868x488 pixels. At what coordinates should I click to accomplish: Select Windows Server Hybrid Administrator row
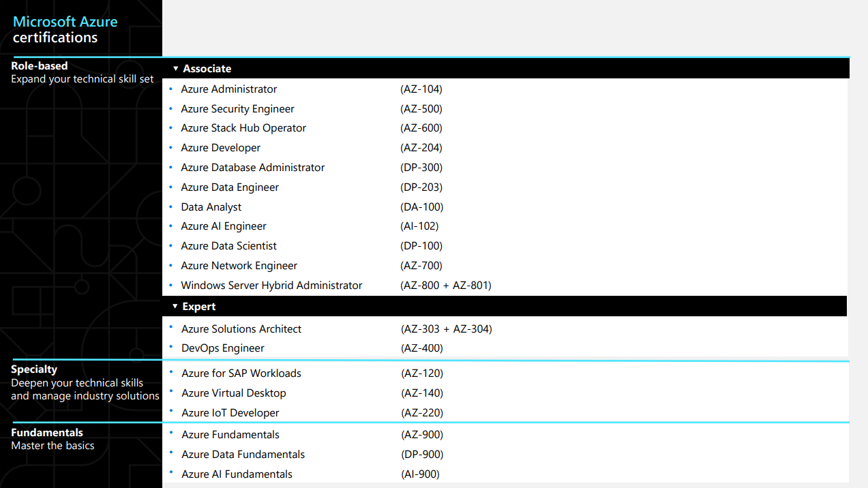tap(271, 286)
